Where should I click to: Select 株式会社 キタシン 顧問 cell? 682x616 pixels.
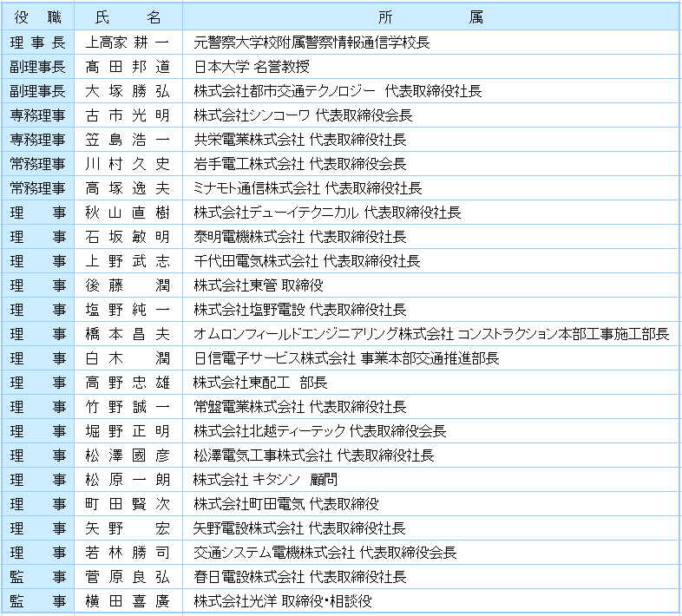tap(431, 481)
